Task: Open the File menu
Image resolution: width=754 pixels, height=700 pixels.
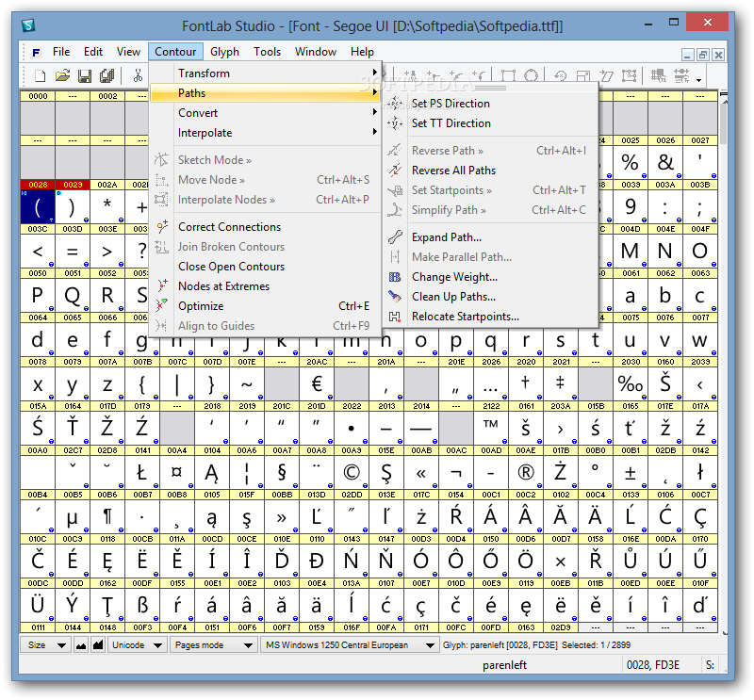Action: pos(61,52)
